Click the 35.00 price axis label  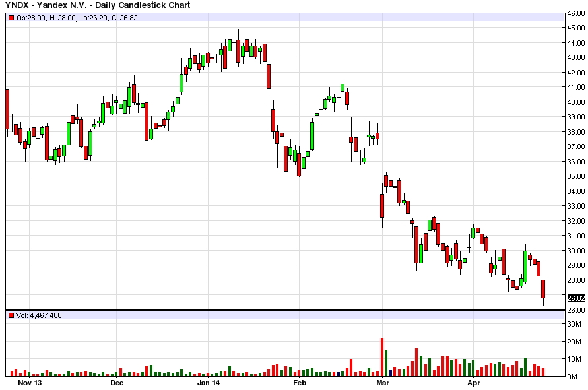tap(576, 176)
